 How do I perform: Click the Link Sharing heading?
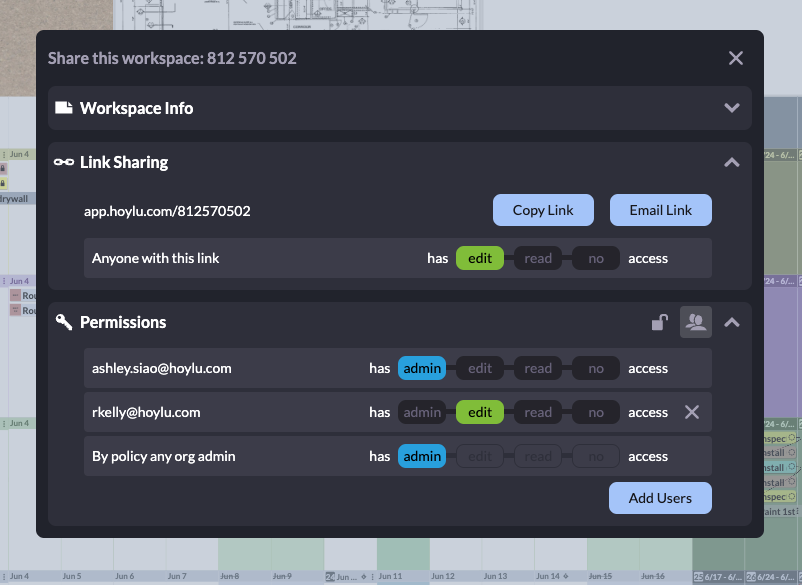[x=124, y=162]
